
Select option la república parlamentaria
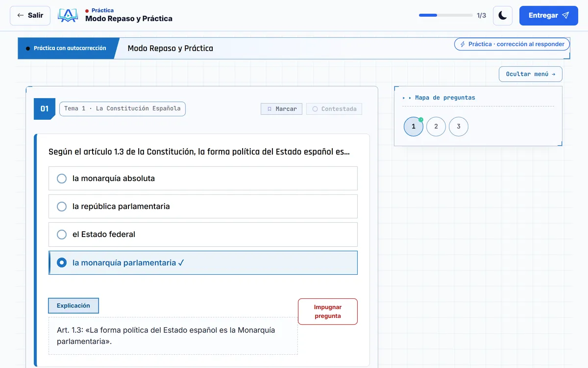[203, 207]
